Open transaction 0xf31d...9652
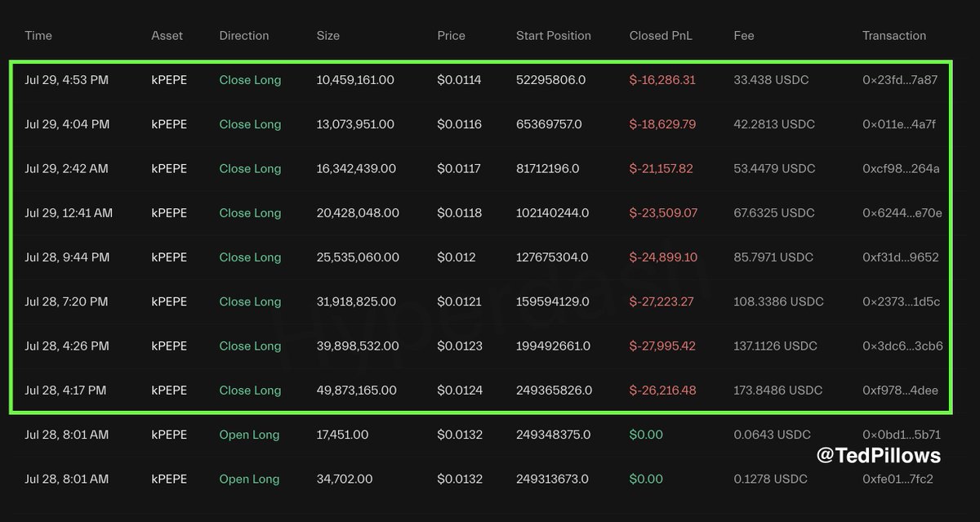 click(901, 257)
